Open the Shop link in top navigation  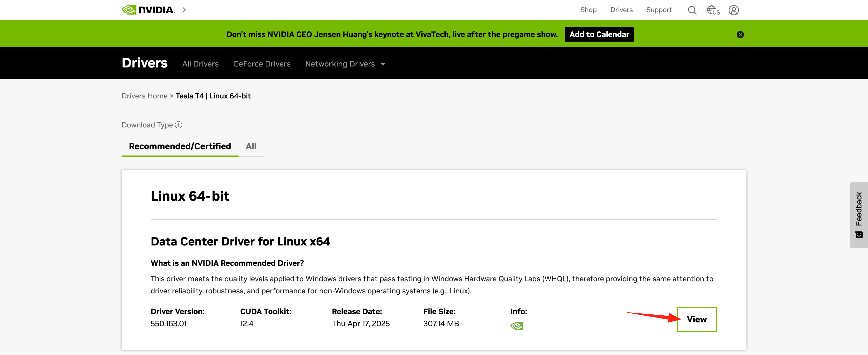(x=588, y=10)
